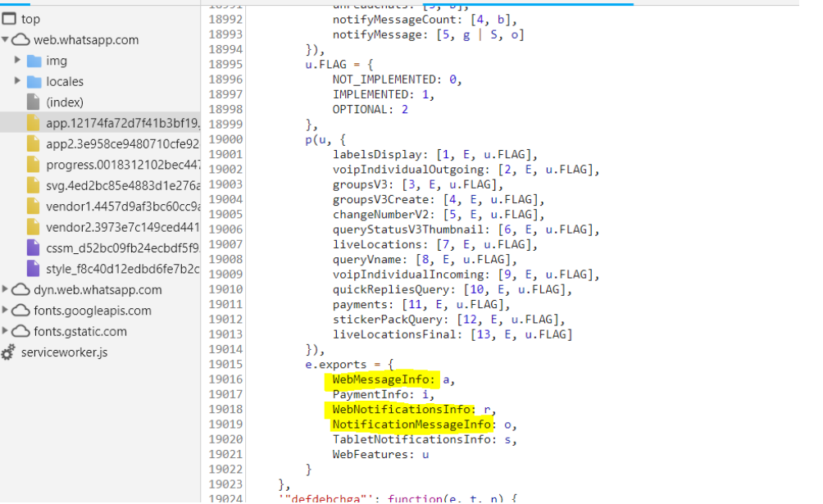Click the img folder icon
Image resolution: width=823 pixels, height=504 pixels.
34,61
